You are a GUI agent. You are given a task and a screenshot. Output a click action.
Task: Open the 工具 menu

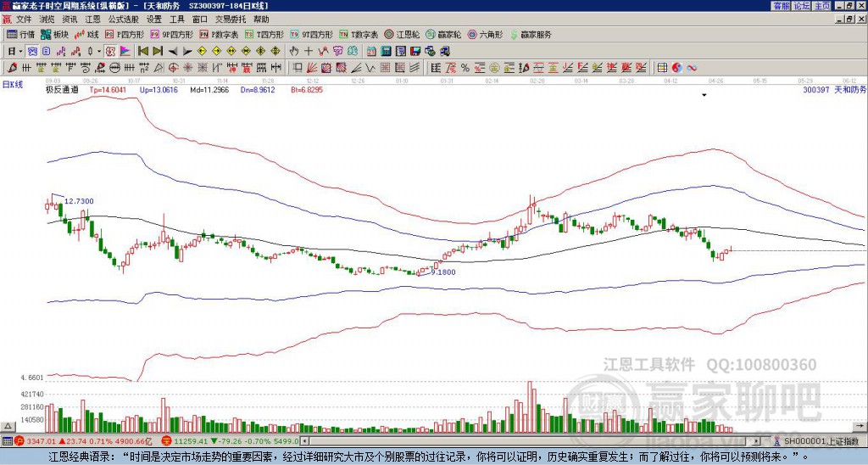click(x=176, y=20)
